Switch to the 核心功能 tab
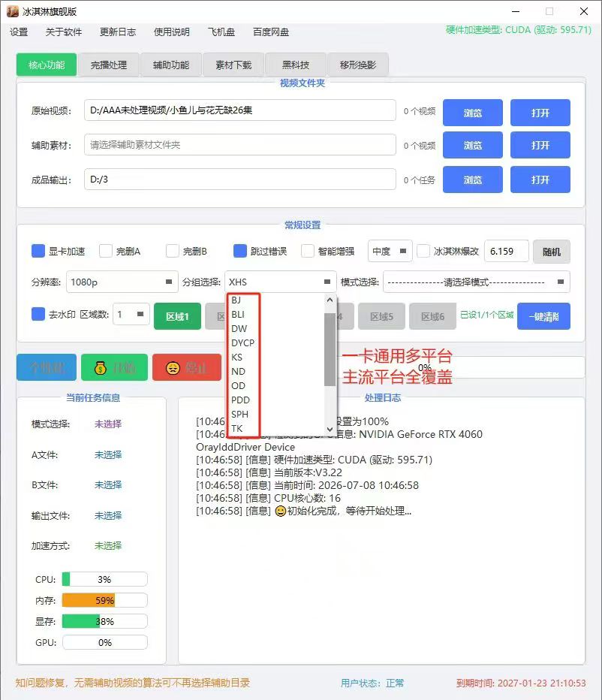 (x=47, y=65)
